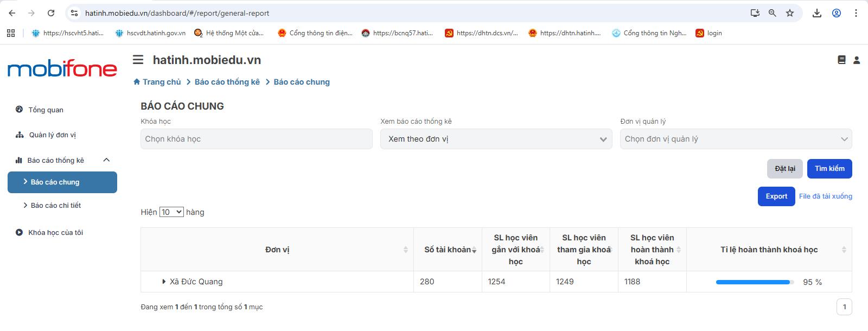The width and height of the screenshot is (868, 331).
Task: Expand the Xã Đức Quang row
Action: pos(164,282)
